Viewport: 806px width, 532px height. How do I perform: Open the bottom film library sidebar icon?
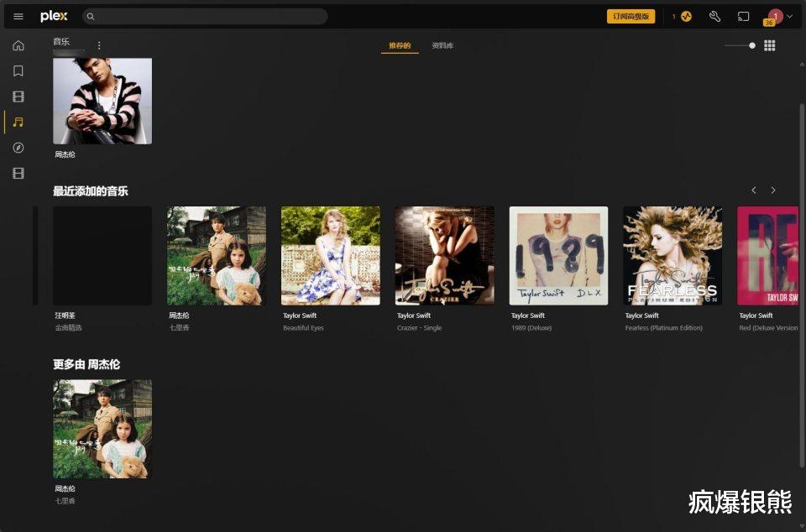18,173
